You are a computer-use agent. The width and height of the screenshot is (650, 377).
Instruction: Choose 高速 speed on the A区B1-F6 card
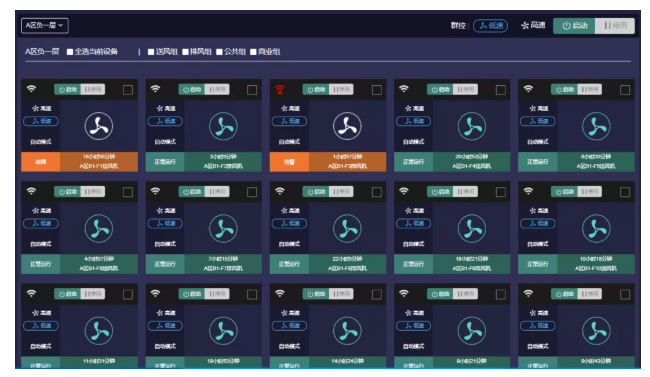point(41,211)
